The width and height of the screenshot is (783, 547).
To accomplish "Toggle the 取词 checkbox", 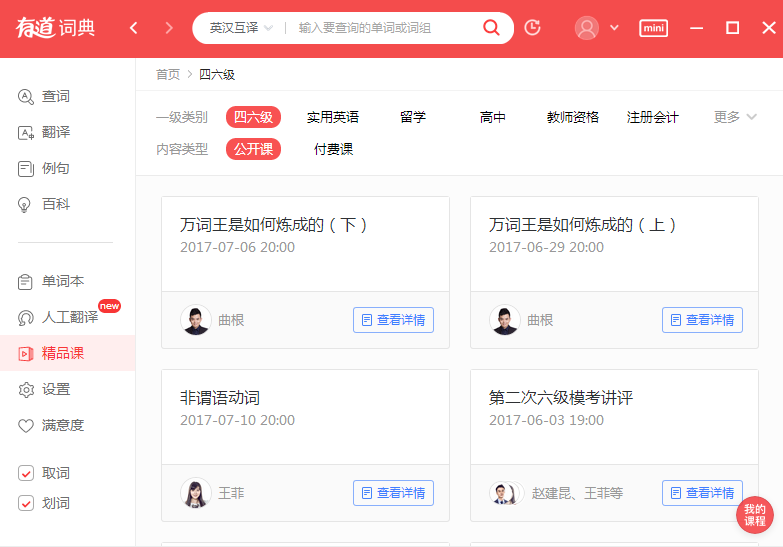I will (x=27, y=473).
